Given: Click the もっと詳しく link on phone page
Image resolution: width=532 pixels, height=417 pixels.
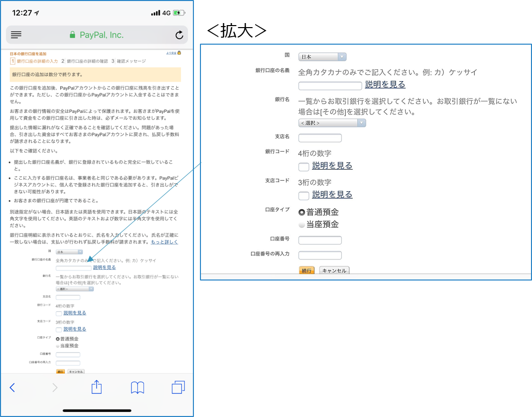Looking at the screenshot, I should 164,242.
